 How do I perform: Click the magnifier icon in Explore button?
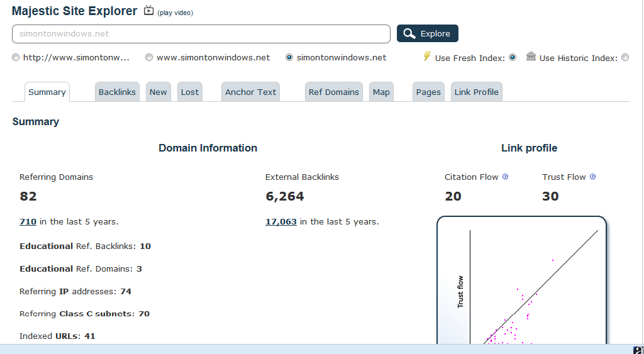[409, 34]
